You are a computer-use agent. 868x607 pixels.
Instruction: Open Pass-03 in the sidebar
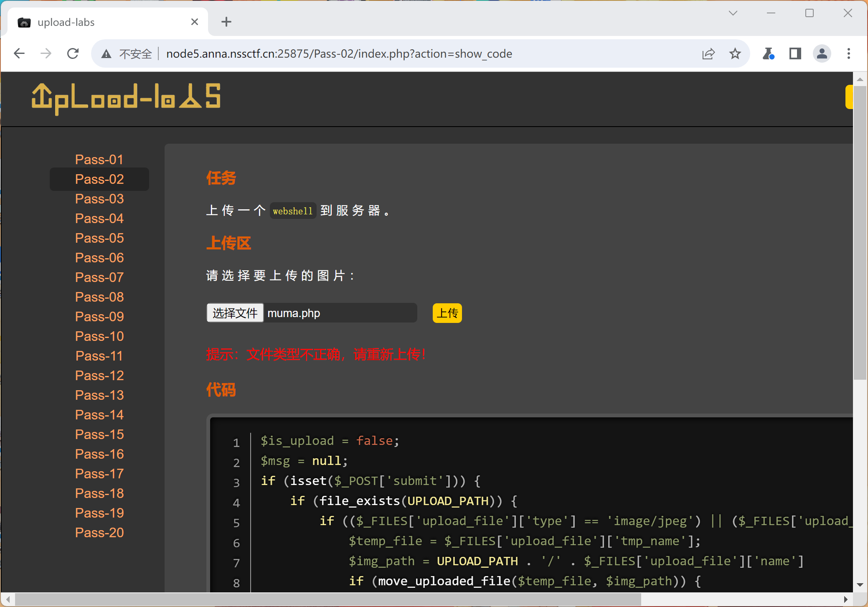click(99, 199)
